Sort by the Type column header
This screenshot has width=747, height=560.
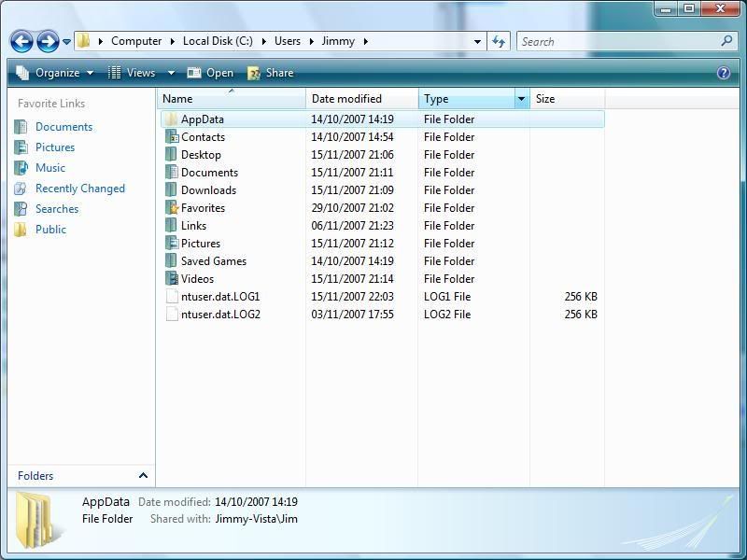(467, 99)
